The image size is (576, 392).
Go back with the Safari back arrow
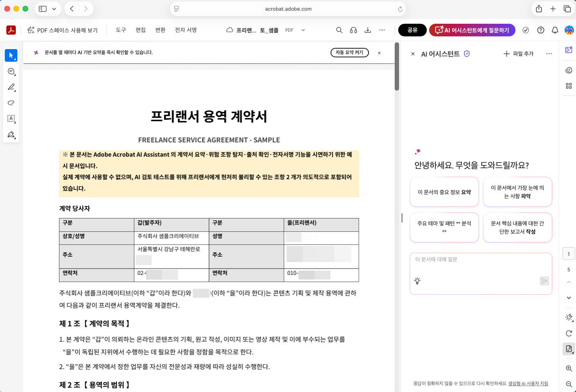point(72,9)
